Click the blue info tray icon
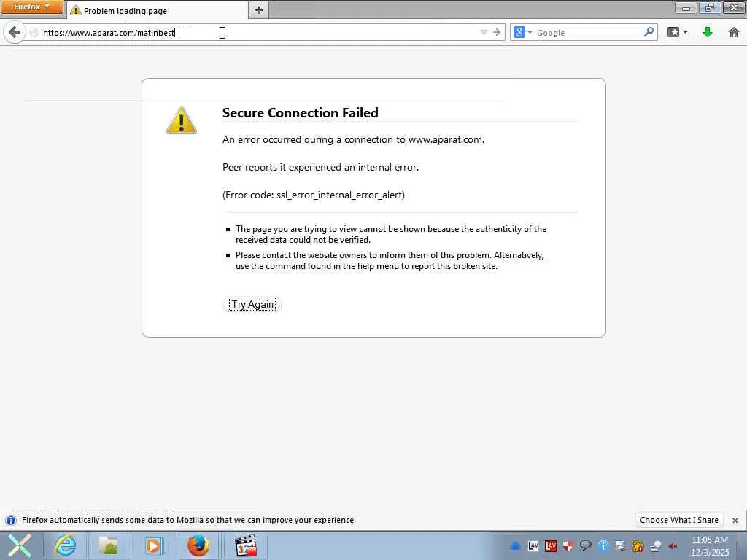The image size is (747, 560). click(603, 545)
